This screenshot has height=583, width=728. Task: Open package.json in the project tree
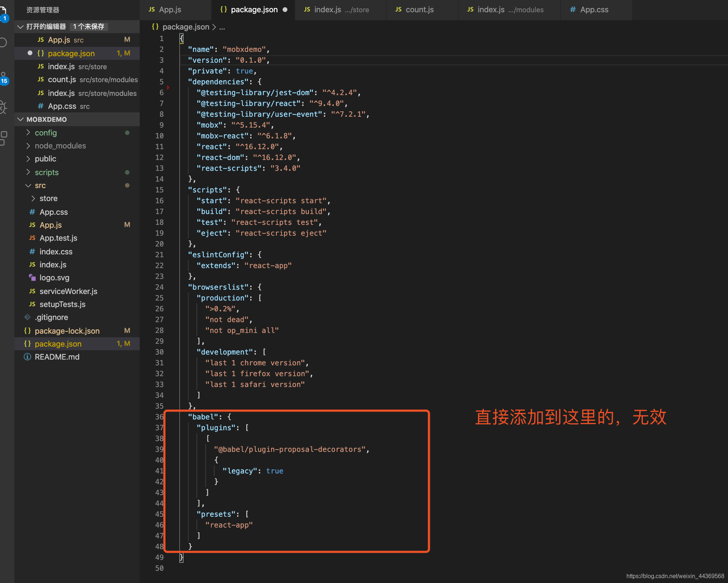77,344
